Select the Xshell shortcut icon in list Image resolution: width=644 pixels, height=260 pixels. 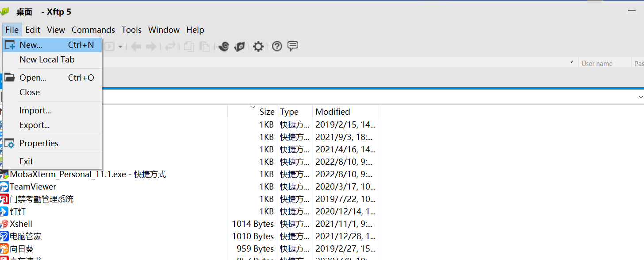pos(4,224)
